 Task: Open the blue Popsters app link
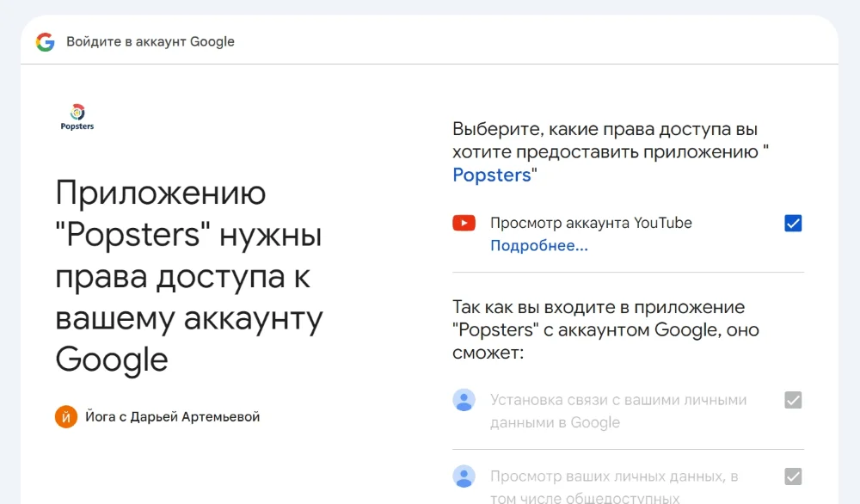[x=491, y=175]
